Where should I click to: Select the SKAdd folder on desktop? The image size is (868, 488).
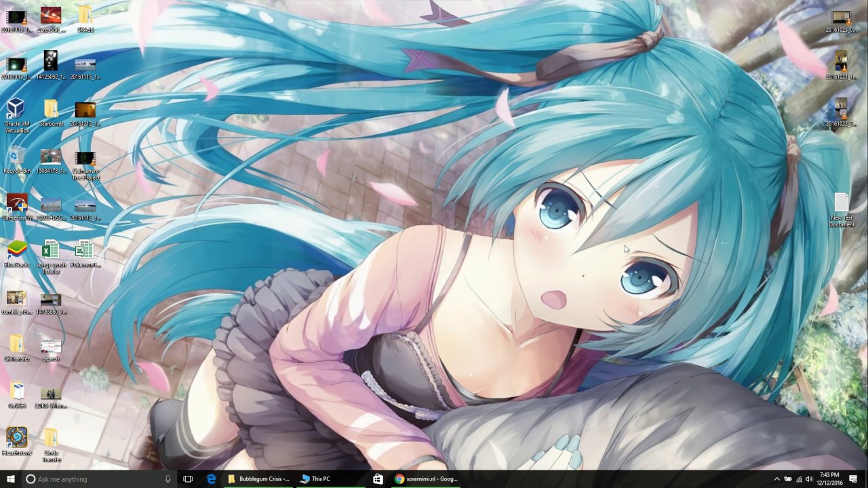[x=85, y=20]
